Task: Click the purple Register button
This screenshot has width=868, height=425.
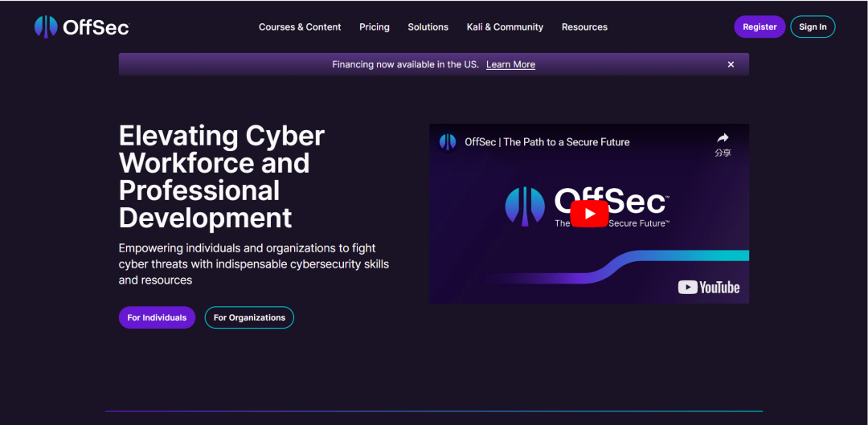Action: [x=759, y=27]
